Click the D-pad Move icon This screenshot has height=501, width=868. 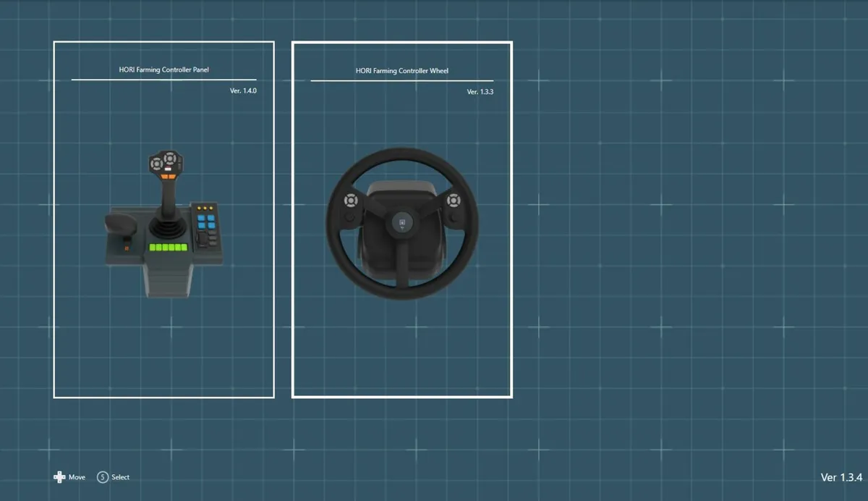pyautogui.click(x=59, y=477)
